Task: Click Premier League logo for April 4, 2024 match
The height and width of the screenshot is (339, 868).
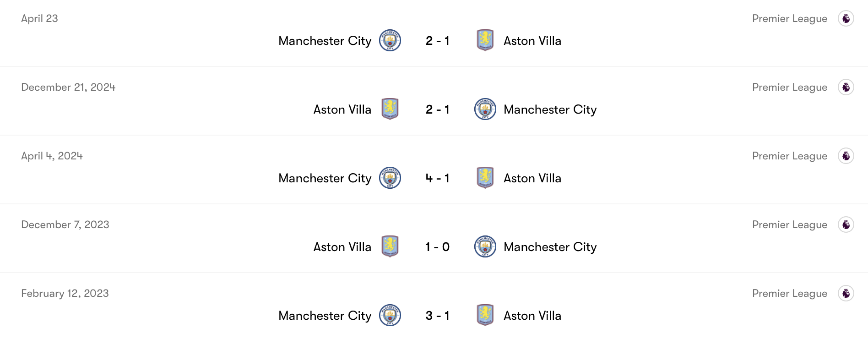Action: [846, 156]
